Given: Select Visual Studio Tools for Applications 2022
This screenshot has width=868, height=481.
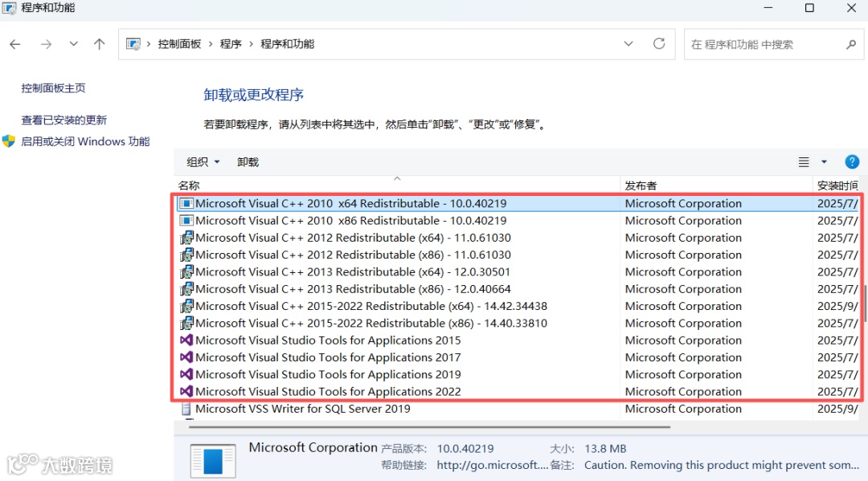Looking at the screenshot, I should coord(518,392).
